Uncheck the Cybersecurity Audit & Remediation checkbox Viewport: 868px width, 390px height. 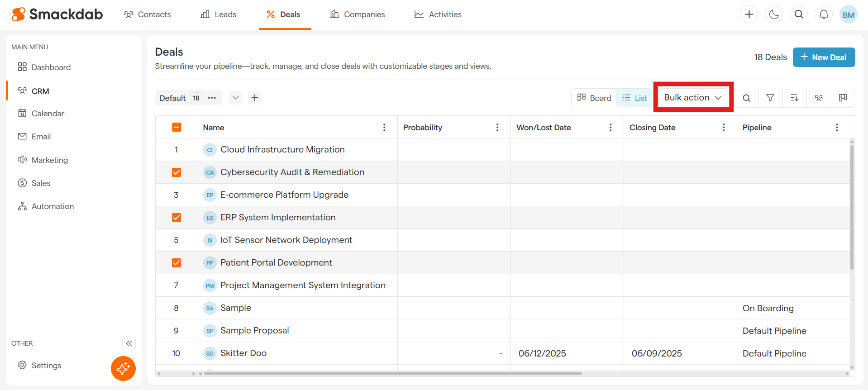176,172
